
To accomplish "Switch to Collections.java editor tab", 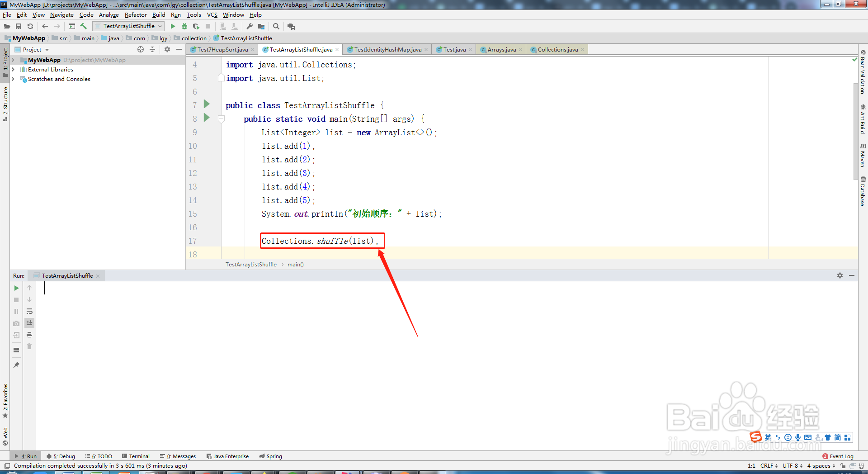I will [557, 49].
